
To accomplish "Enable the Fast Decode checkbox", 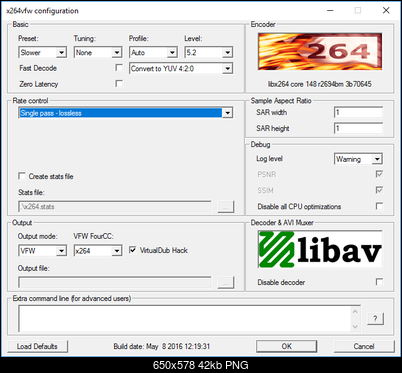I will pyautogui.click(x=119, y=68).
